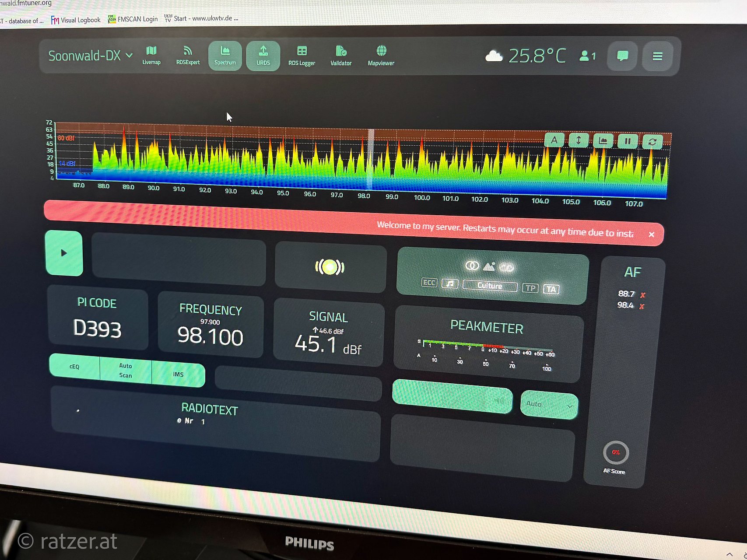Click the weather cloud icon
The image size is (747, 560).
[x=494, y=56]
